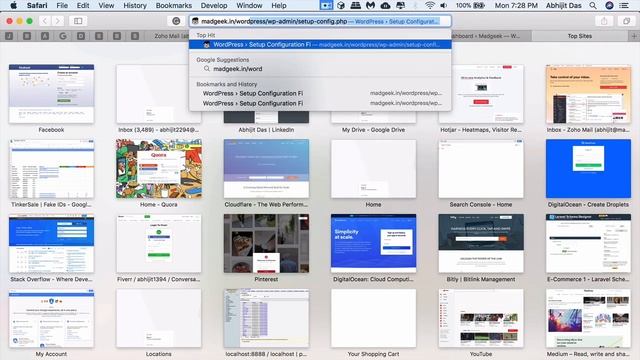
Task: Click the volume icon in the menu bar
Action: pos(444,5)
